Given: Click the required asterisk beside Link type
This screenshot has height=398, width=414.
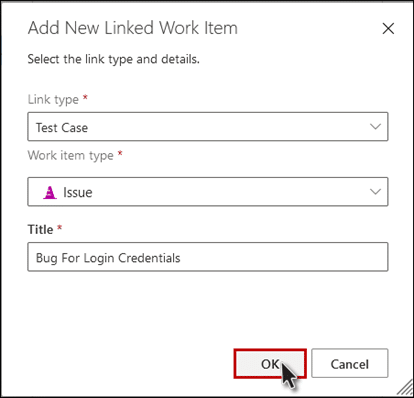Looking at the screenshot, I should pyautogui.click(x=85, y=97).
